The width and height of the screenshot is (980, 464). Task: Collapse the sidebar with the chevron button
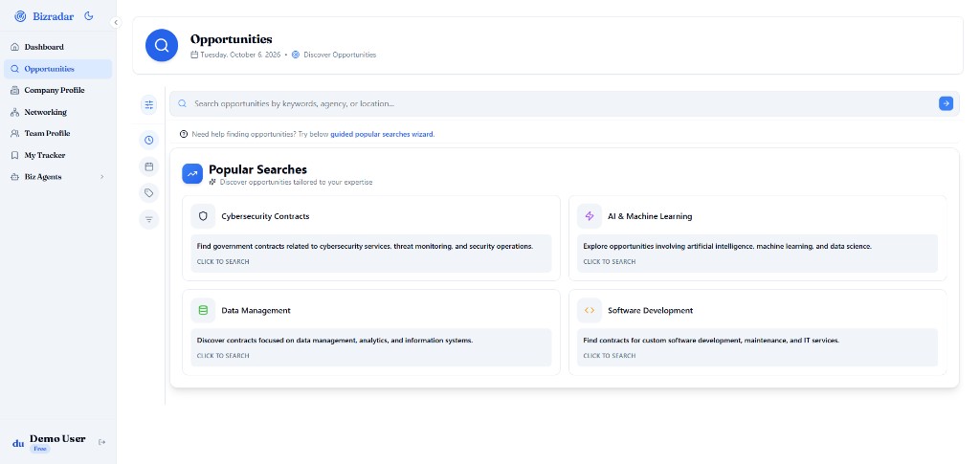pyautogui.click(x=116, y=22)
